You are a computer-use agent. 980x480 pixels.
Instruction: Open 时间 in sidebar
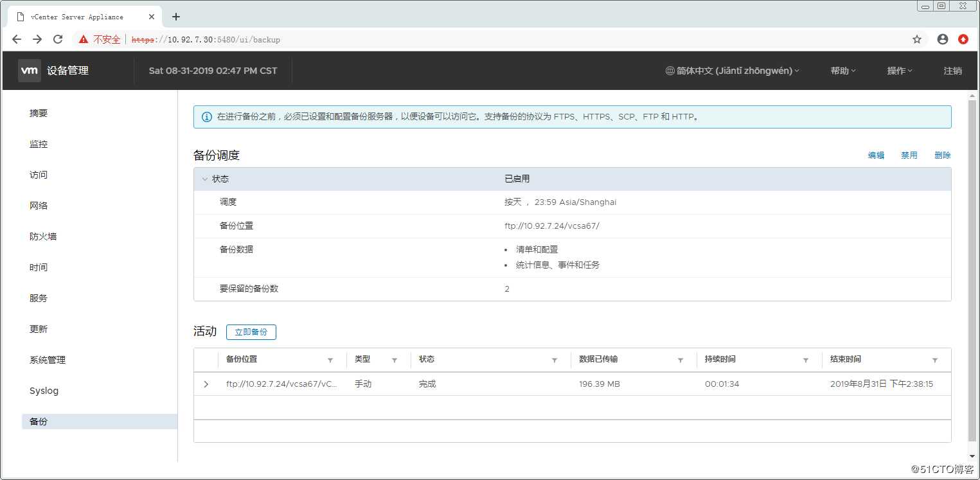point(39,267)
